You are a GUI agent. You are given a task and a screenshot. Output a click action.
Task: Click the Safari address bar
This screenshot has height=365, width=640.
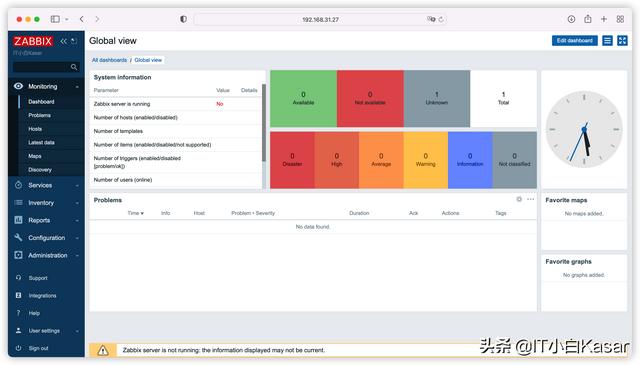(x=320, y=19)
